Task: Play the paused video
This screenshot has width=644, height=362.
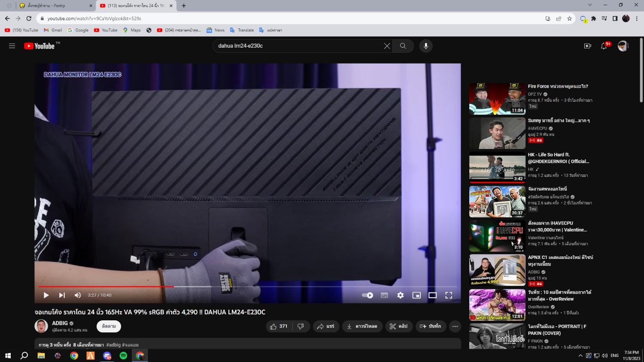Action: (x=46, y=295)
